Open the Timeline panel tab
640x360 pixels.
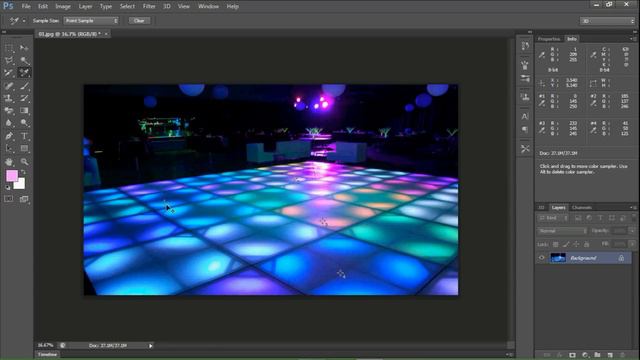point(47,355)
